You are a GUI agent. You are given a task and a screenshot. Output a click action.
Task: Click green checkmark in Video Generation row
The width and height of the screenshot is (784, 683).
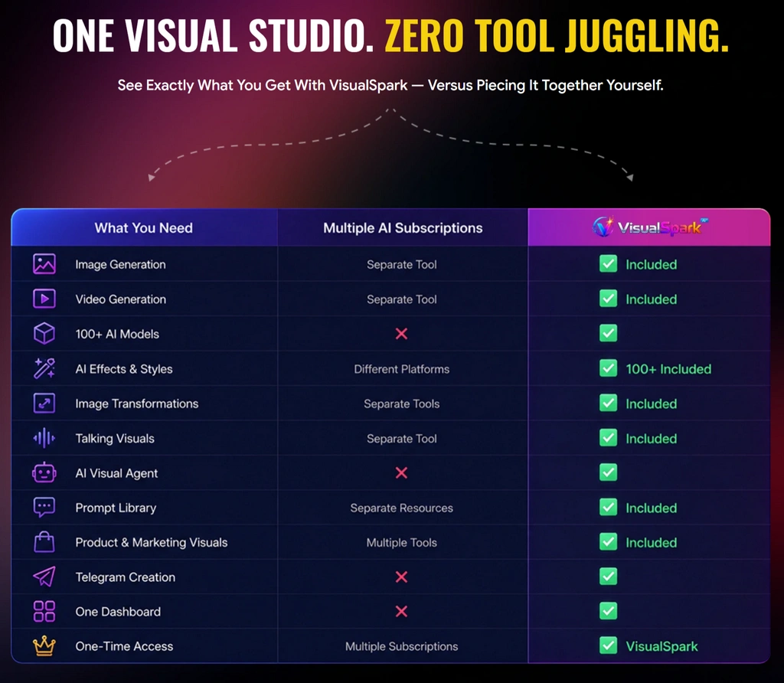coord(608,299)
